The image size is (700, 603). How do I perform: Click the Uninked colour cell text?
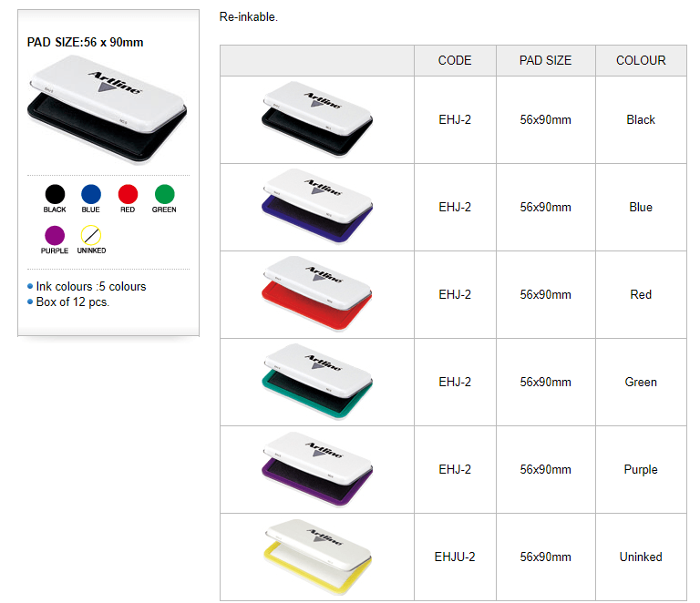[x=641, y=557]
